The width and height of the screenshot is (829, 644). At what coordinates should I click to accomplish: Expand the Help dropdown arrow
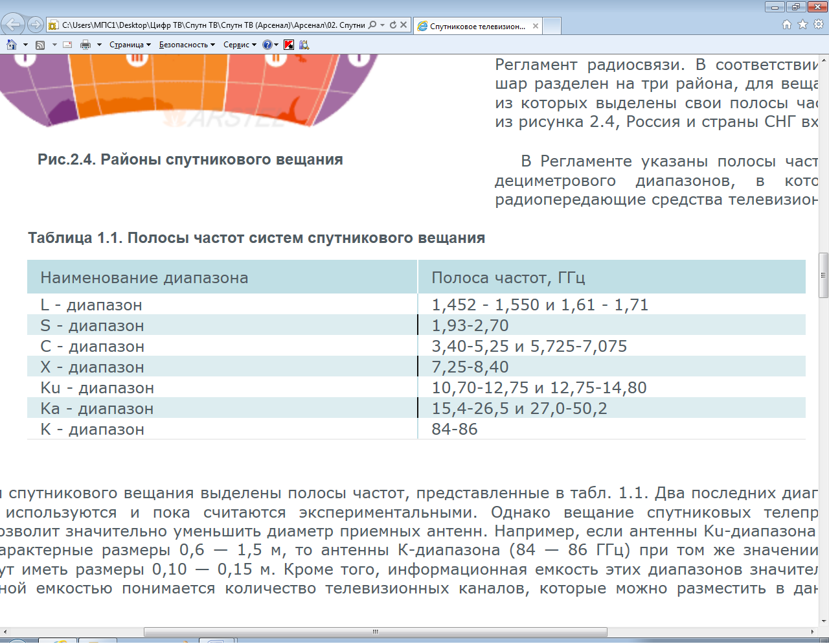tap(277, 45)
